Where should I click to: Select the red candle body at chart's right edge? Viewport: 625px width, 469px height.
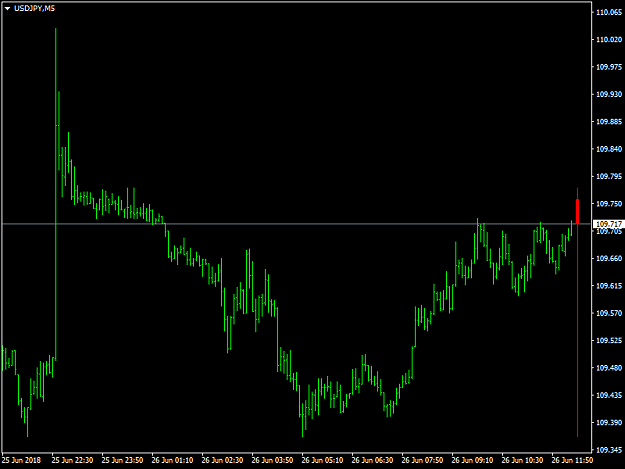[x=577, y=212]
